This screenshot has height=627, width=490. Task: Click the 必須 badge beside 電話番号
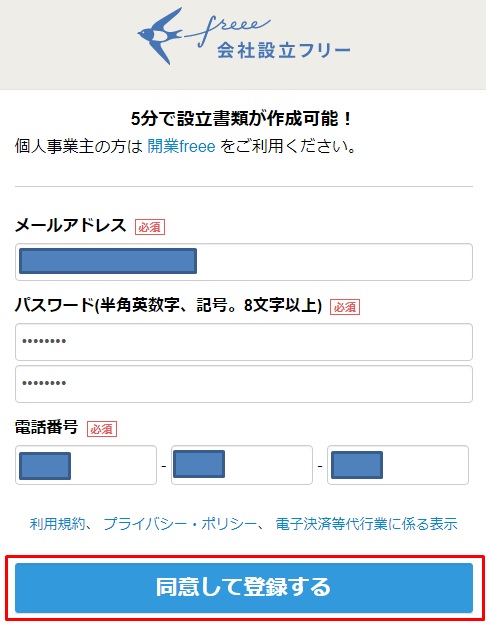(102, 429)
